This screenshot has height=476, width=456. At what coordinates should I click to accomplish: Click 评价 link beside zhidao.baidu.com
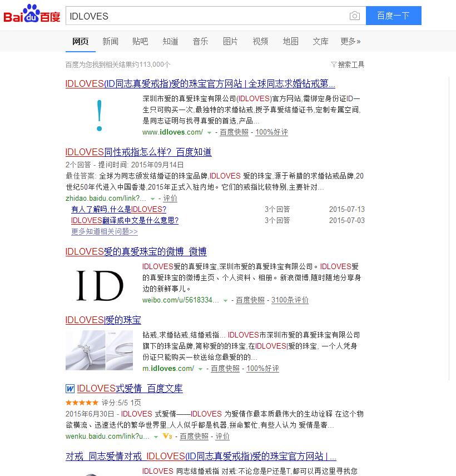pos(170,199)
